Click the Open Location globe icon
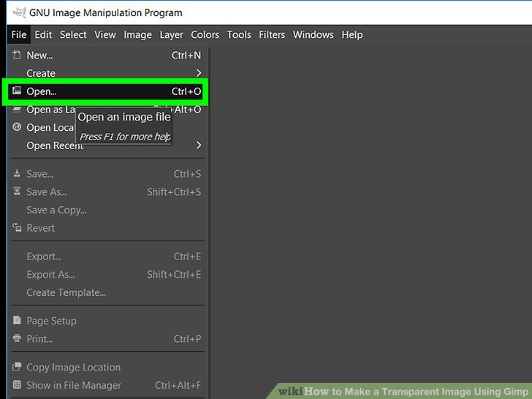This screenshot has height=399, width=532. (17, 127)
